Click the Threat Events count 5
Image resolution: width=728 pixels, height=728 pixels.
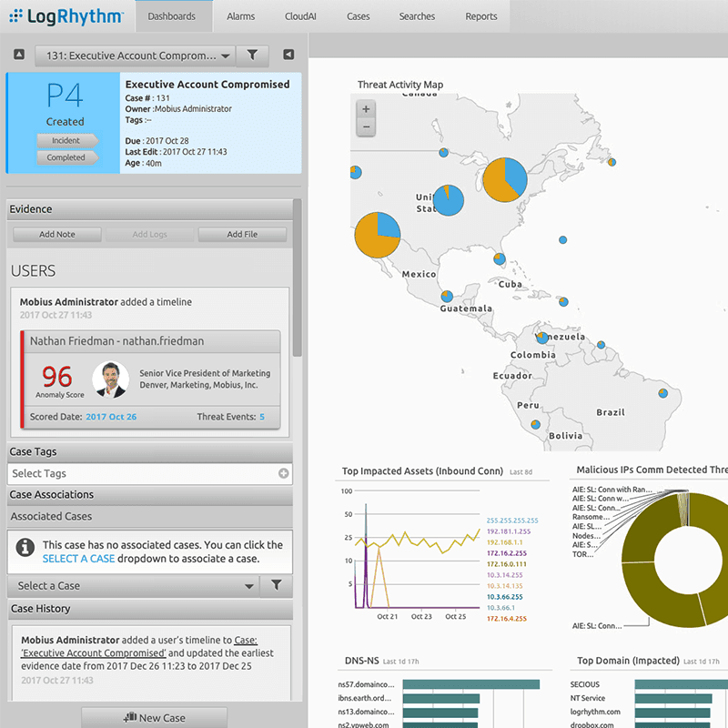point(262,417)
